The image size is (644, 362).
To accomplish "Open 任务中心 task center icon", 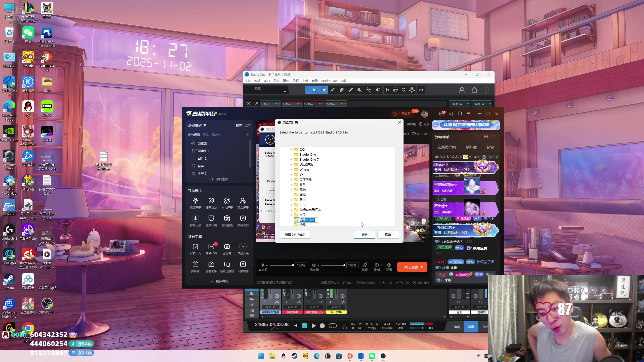I will click(195, 247).
